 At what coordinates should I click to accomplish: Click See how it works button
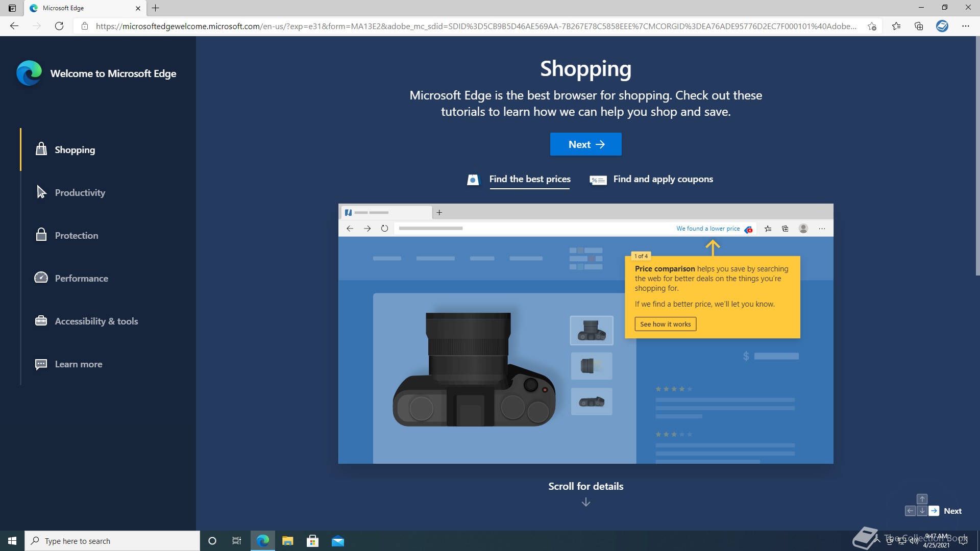[666, 324]
